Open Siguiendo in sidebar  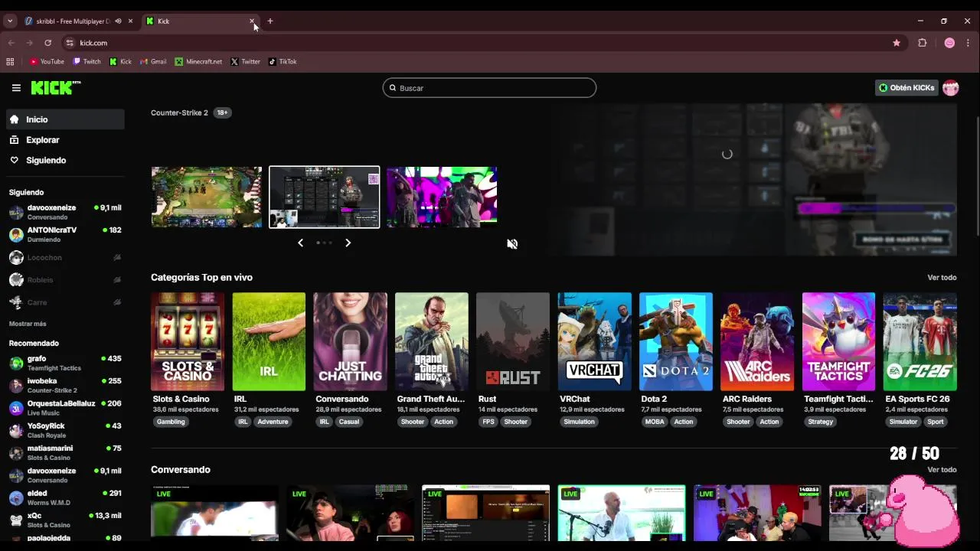tap(65, 160)
